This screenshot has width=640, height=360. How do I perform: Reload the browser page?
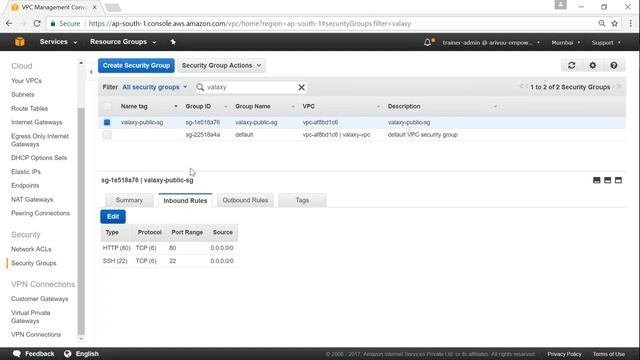click(37, 24)
